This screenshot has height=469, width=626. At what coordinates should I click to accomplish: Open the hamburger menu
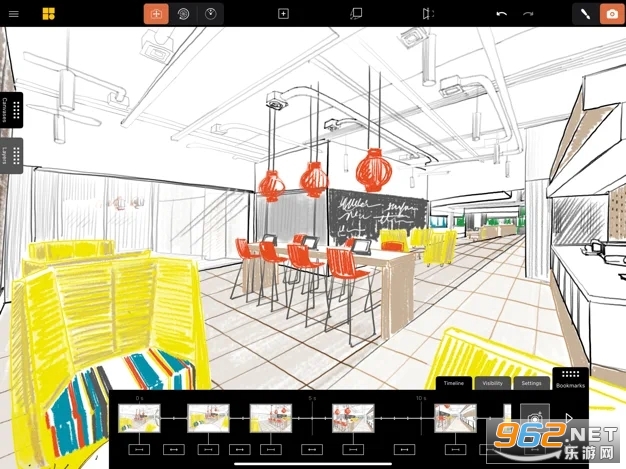point(14,14)
